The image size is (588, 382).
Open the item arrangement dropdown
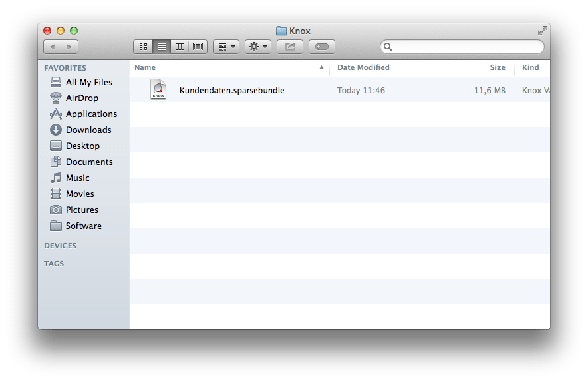point(226,47)
